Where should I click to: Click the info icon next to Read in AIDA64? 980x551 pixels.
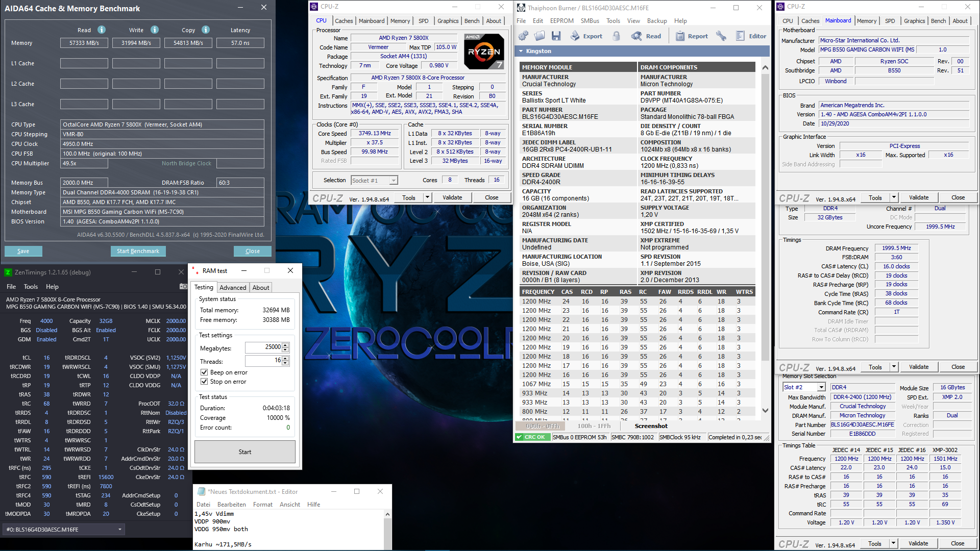pyautogui.click(x=101, y=30)
